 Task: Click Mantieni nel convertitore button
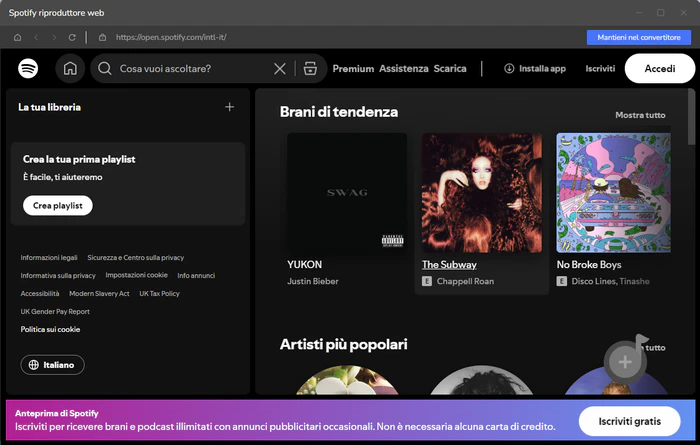pyautogui.click(x=639, y=37)
